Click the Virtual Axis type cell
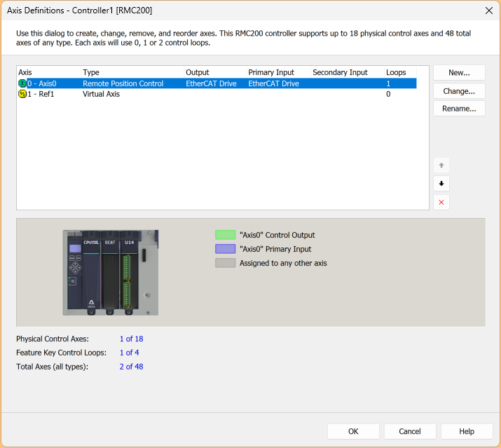This screenshot has height=448, width=501. [101, 94]
